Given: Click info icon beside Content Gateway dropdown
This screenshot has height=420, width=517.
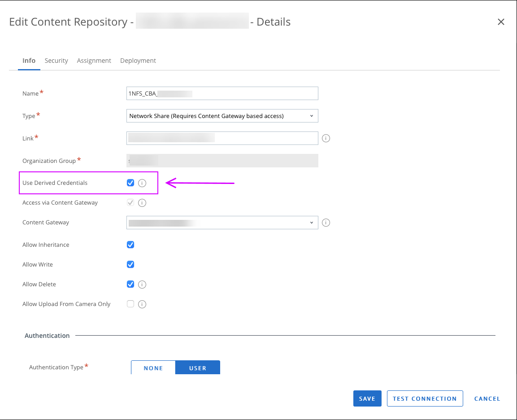Looking at the screenshot, I should (326, 223).
